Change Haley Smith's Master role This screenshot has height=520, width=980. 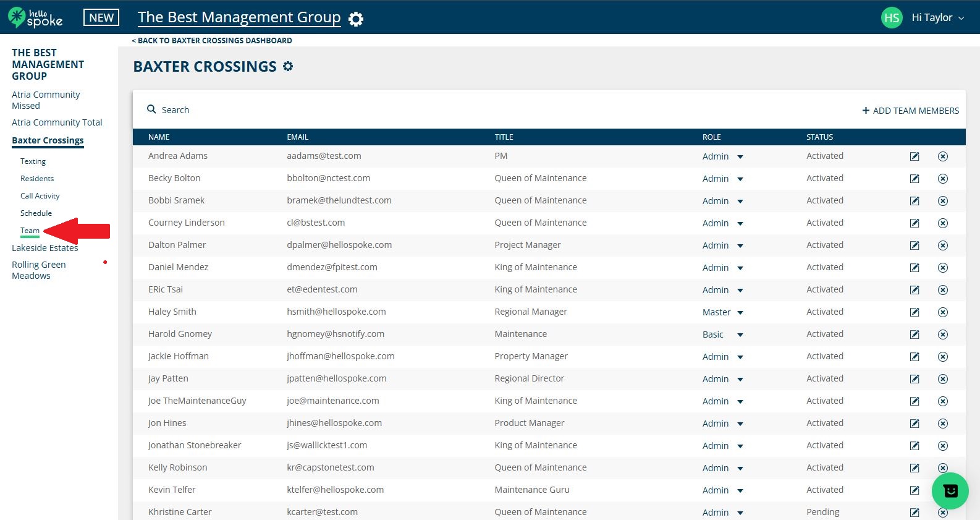coord(723,312)
